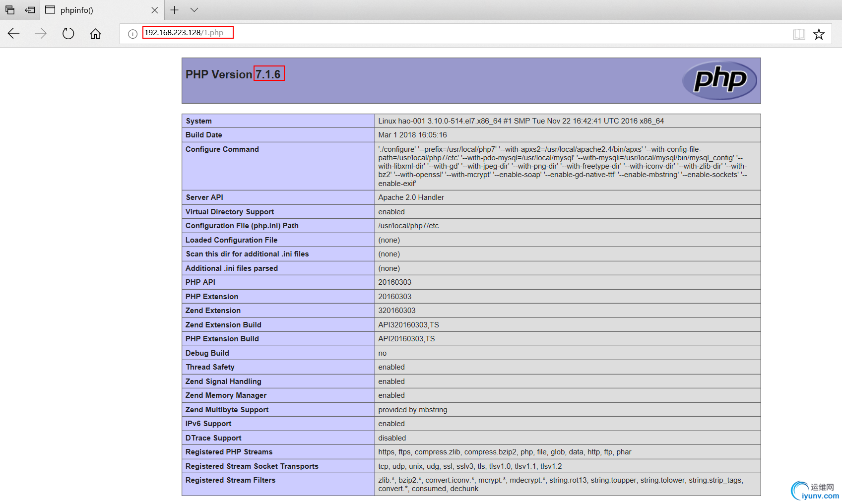Select the Zend Memory Manager label

(226, 395)
